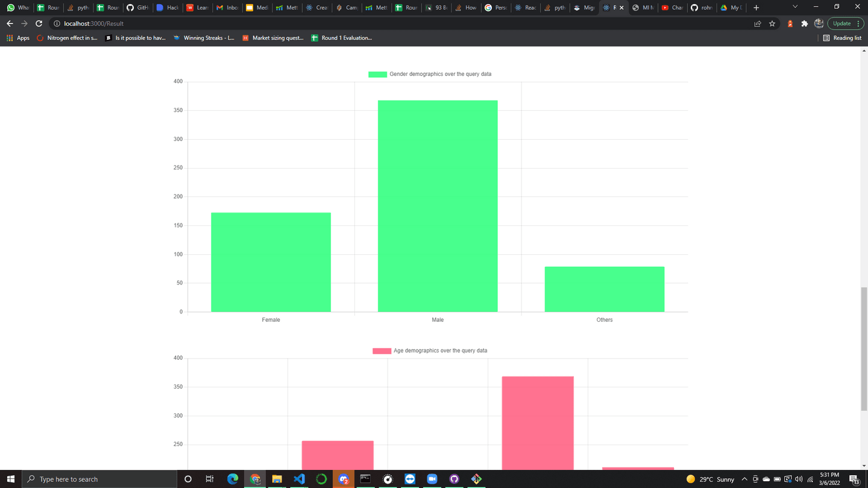Click the page vertical scrollbar thumb
Viewport: 868px width, 488px height.
point(864,349)
